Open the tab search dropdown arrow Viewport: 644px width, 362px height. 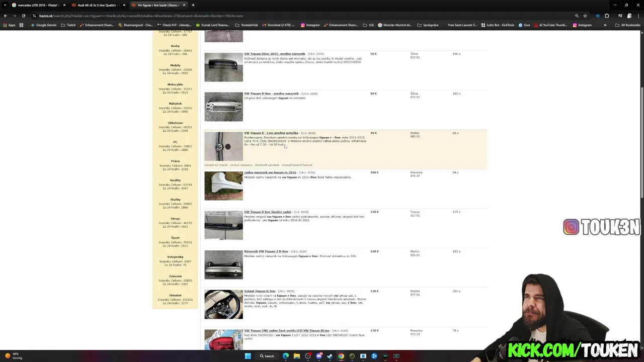pyautogui.click(x=5, y=5)
